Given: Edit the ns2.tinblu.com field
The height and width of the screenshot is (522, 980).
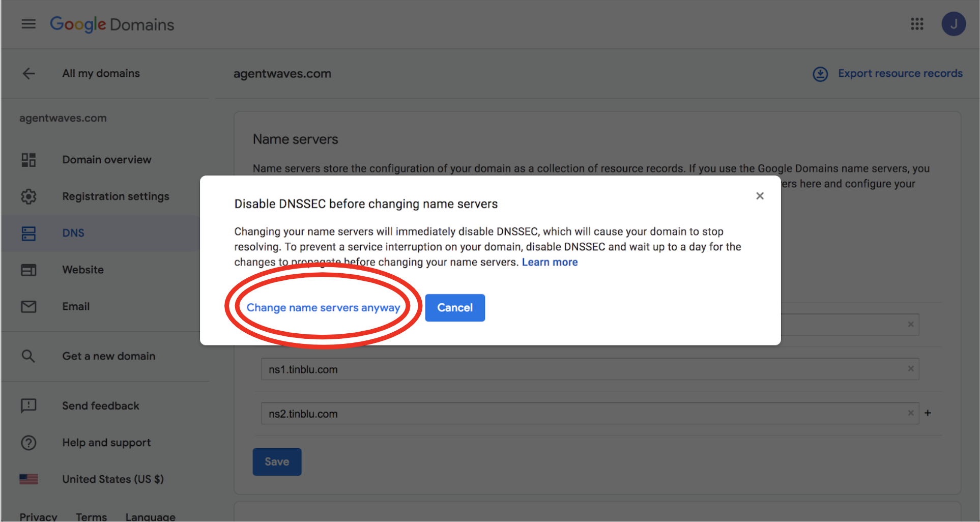Looking at the screenshot, I should (590, 414).
